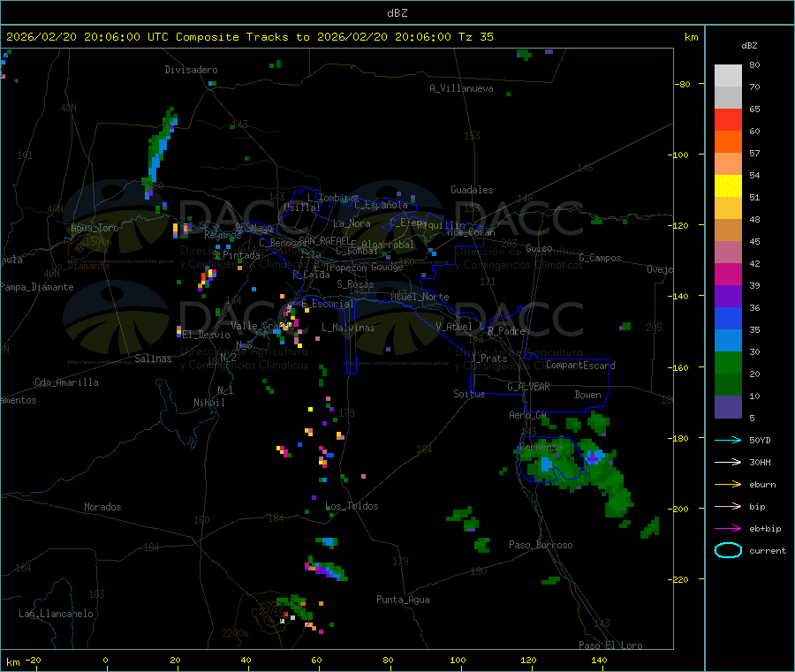Viewport: 795px width, 672px height.
Task: Click the 'Aero_GA' map label
Action: coord(527,415)
